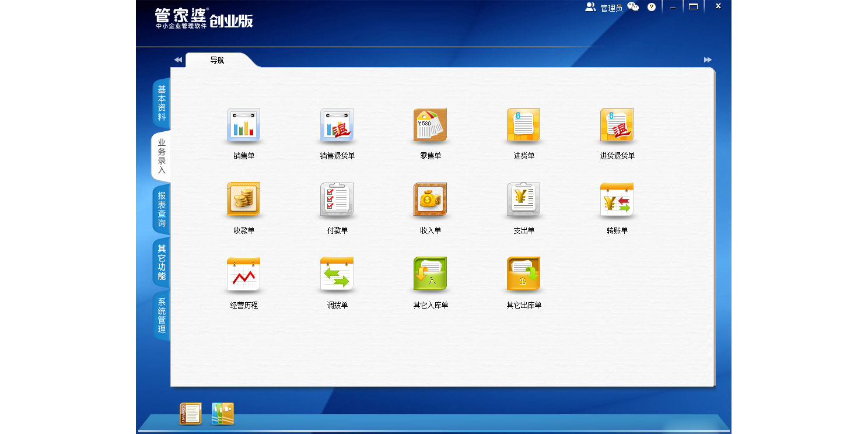The width and height of the screenshot is (868, 434).
Task: Open the 其它入库单 stock-in icon
Action: (x=430, y=274)
